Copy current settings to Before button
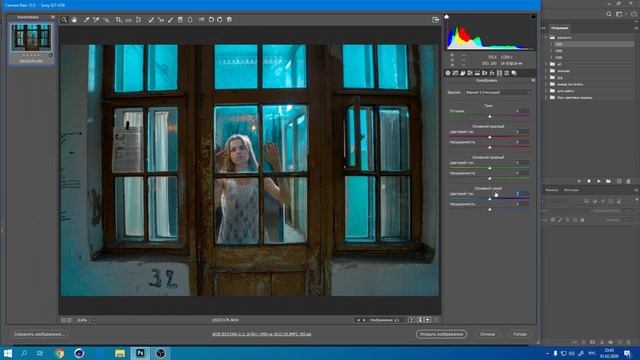 (x=428, y=320)
